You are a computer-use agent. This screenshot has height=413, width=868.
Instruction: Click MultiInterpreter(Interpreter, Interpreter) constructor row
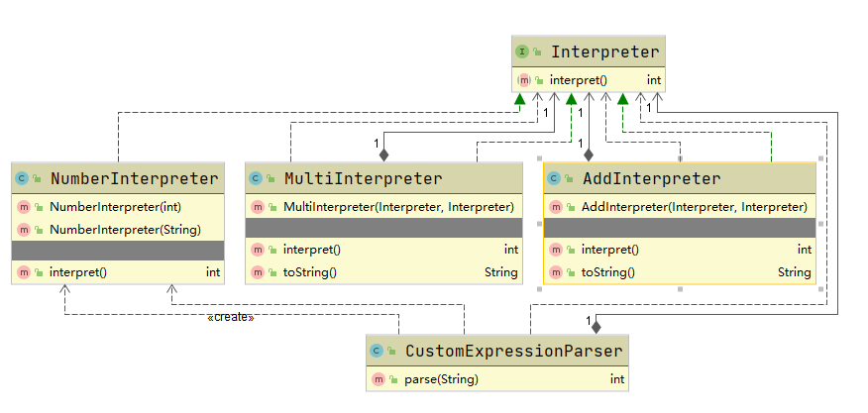398,207
